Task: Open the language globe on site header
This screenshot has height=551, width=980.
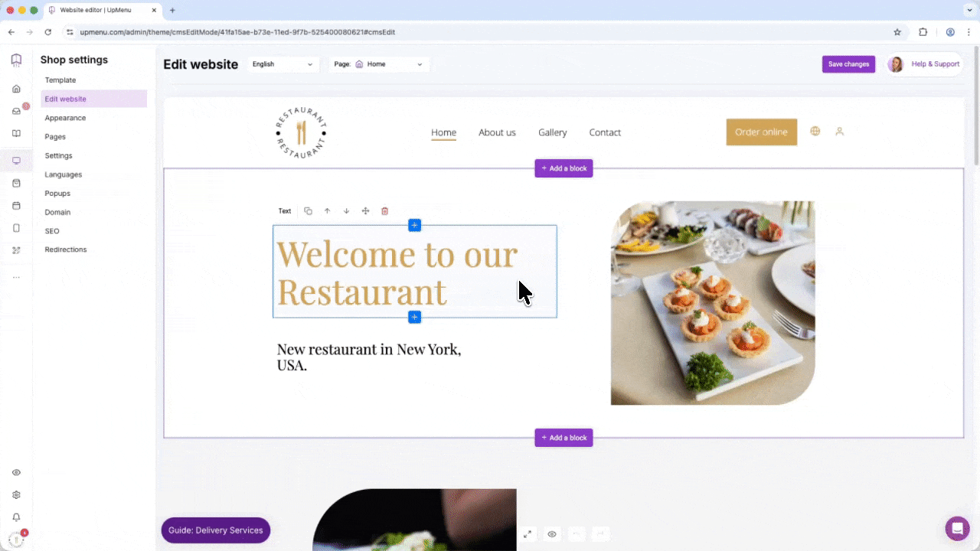Action: [x=815, y=132]
